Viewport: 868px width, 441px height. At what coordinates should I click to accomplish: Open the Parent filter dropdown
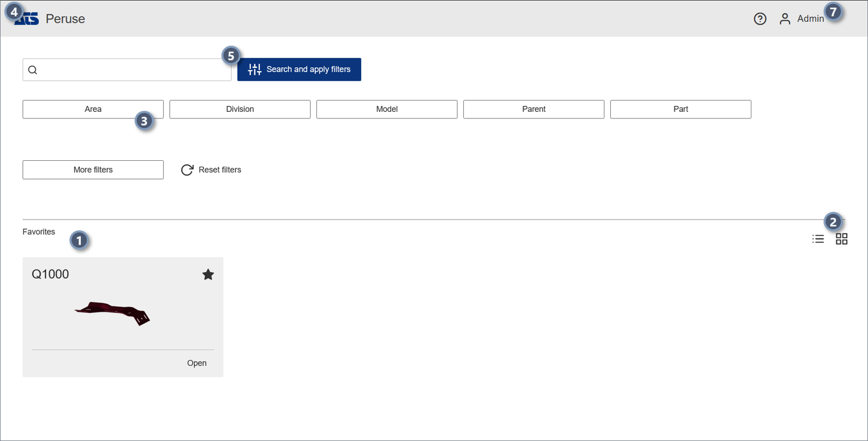[x=534, y=109]
